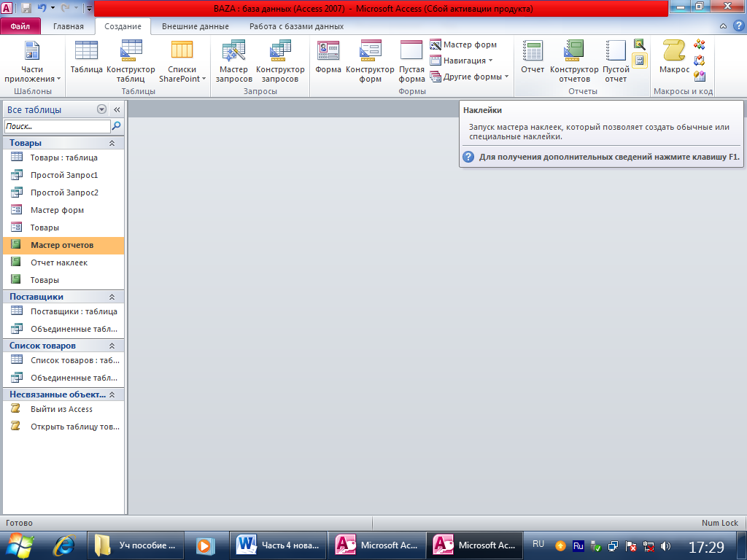Click the Application Parts (Части приложения) button

(32, 61)
